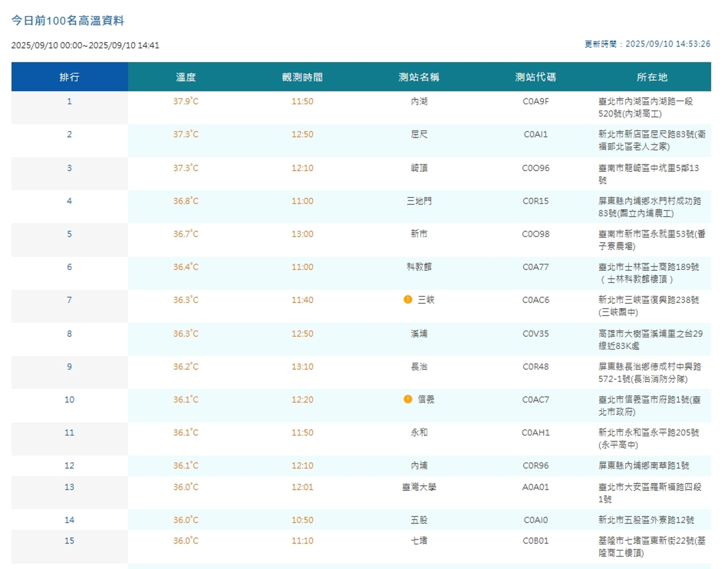Image resolution: width=728 pixels, height=569 pixels.
Task: Click rank number 15
Action: coord(69,541)
